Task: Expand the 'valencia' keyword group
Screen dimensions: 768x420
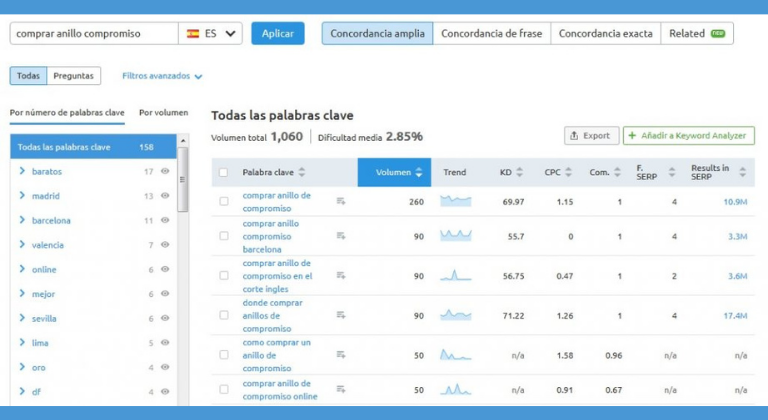Action: pos(22,245)
